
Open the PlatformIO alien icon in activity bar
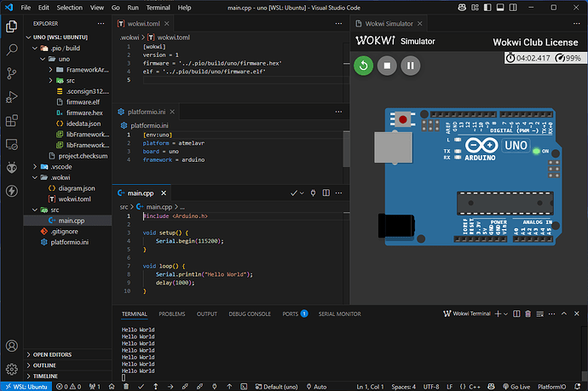click(12, 168)
